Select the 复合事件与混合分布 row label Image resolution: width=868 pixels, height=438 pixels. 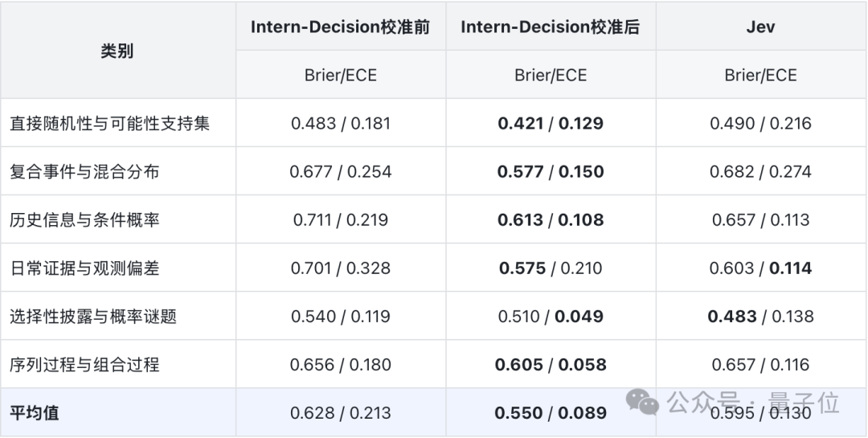pyautogui.click(x=84, y=171)
